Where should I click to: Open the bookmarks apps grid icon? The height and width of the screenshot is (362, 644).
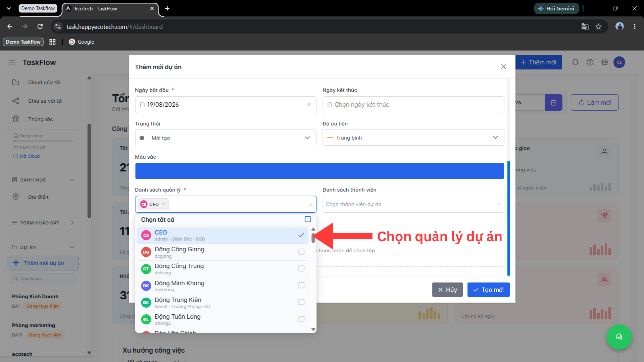pyautogui.click(x=52, y=42)
